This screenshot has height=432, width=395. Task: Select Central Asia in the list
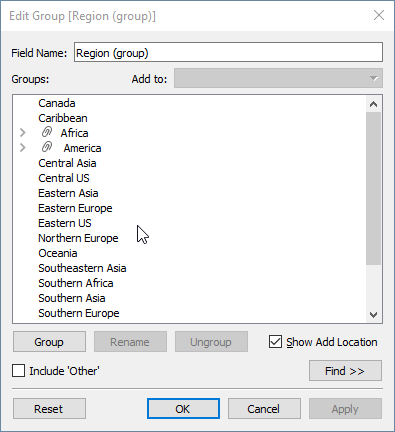click(x=67, y=163)
